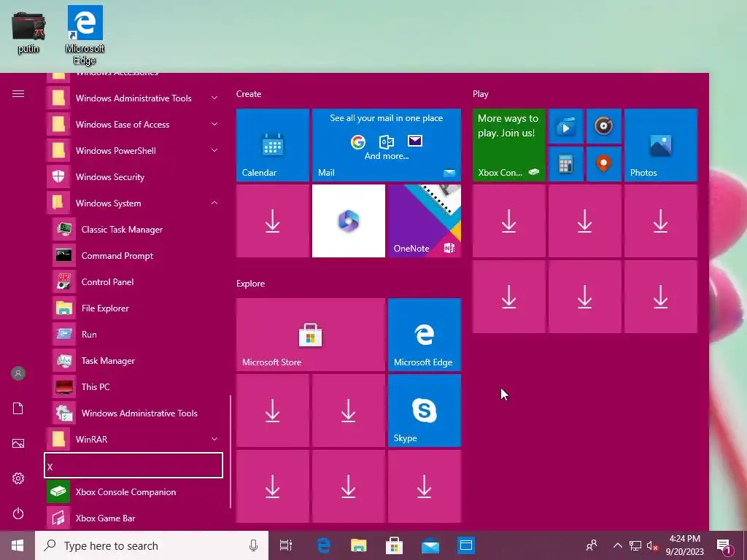Launch Command Prompt from the list
Screen dimensions: 747x560
pos(137,256)
